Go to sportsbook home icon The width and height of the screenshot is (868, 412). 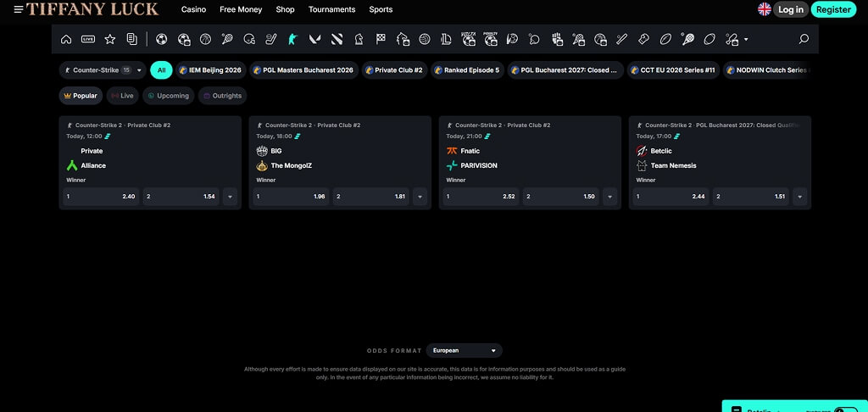coord(66,39)
